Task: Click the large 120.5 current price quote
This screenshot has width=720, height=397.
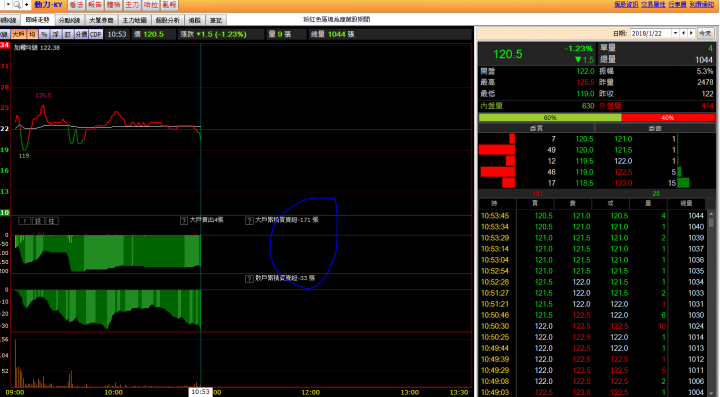Action: click(x=507, y=54)
